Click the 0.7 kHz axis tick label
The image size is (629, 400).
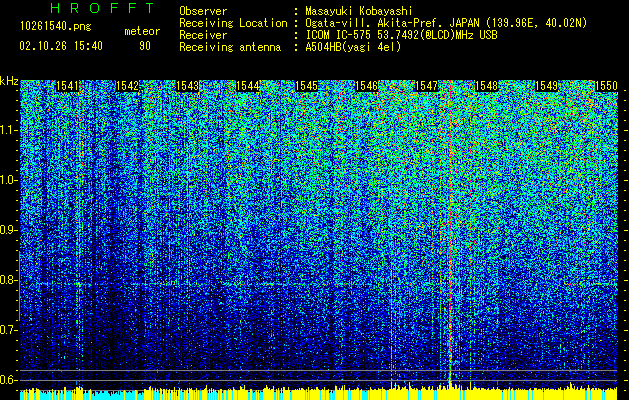point(8,330)
